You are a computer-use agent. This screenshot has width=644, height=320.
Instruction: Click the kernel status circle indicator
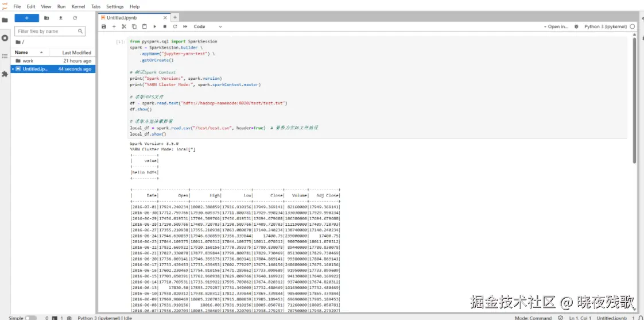pyautogui.click(x=632, y=26)
